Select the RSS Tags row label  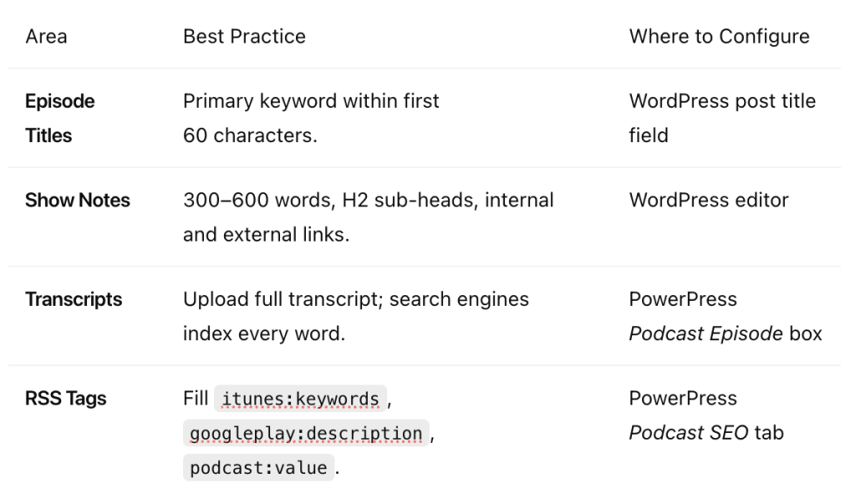(x=65, y=399)
